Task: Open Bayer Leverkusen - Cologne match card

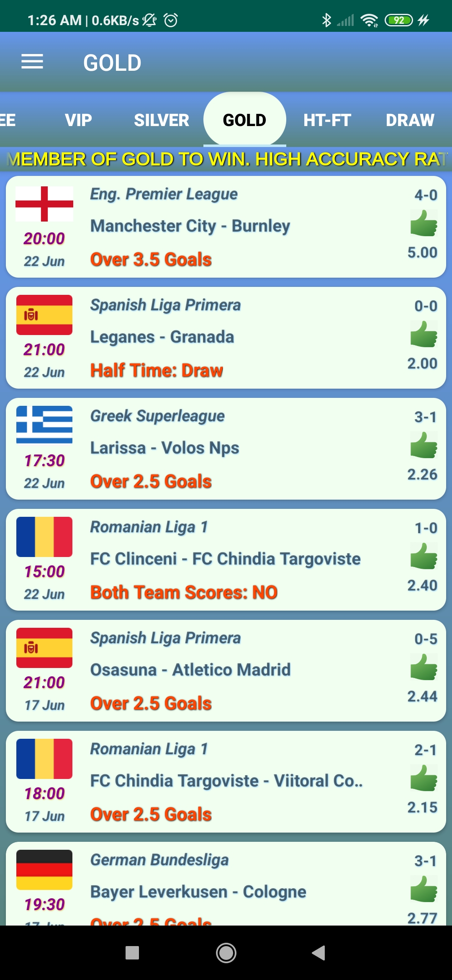Action: (x=198, y=892)
